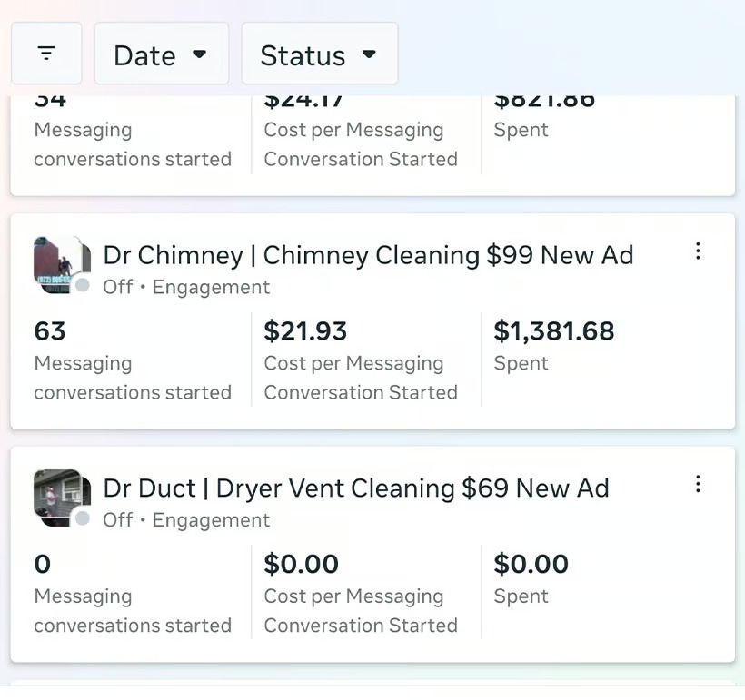This screenshot has height=700, width=745.
Task: Click Dr Chimney Off status indicator dot
Action: pos(83,286)
